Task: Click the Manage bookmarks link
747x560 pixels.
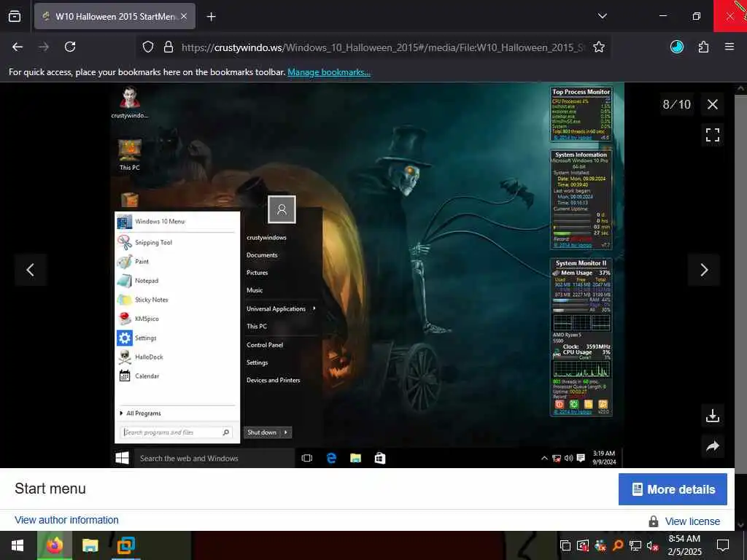Action: click(x=329, y=72)
